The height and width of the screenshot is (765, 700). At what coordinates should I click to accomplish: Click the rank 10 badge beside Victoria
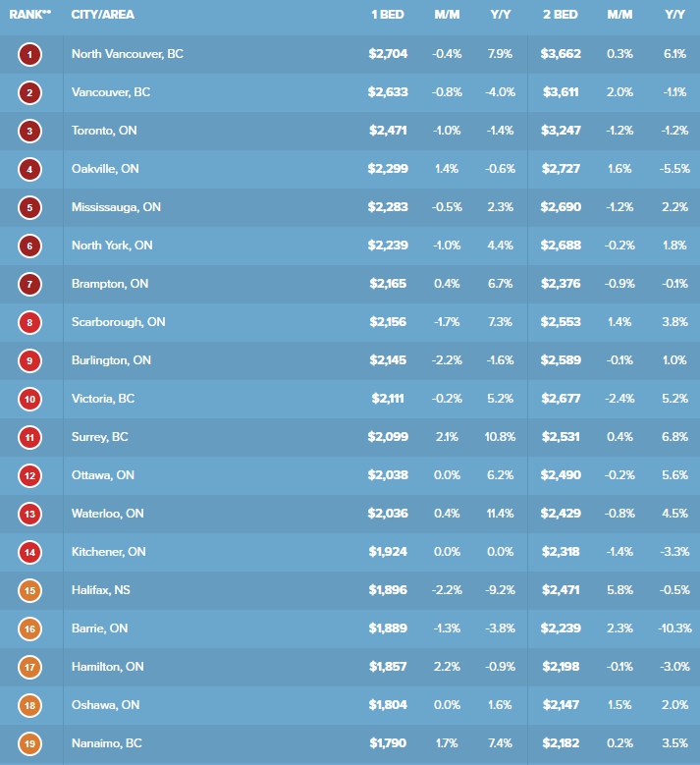coord(30,399)
